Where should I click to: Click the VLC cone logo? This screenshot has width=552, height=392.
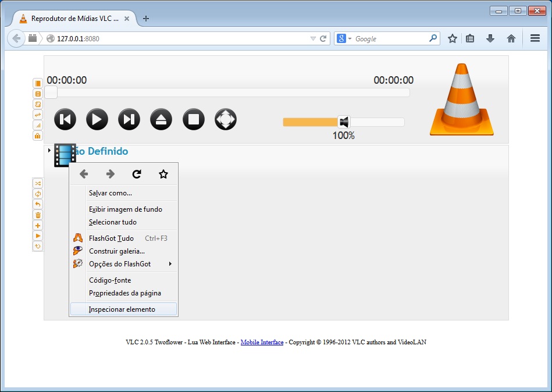click(x=461, y=99)
